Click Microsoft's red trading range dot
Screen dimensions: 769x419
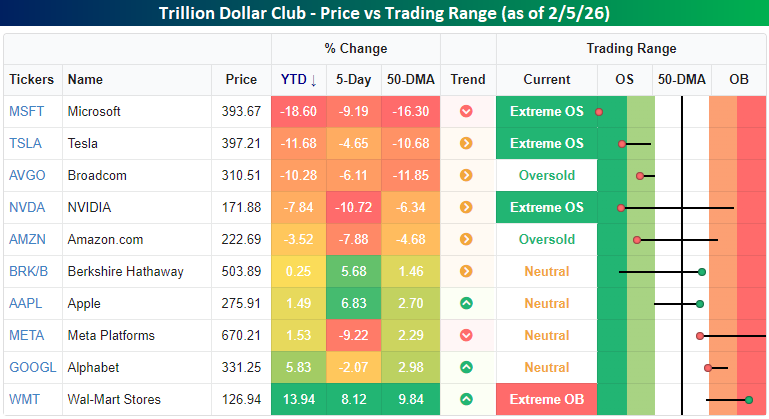coord(599,112)
